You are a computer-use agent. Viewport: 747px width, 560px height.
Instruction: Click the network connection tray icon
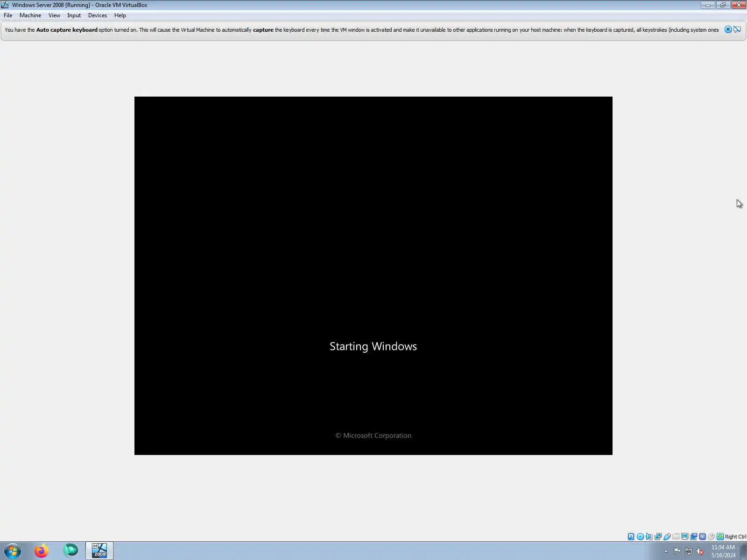click(689, 551)
